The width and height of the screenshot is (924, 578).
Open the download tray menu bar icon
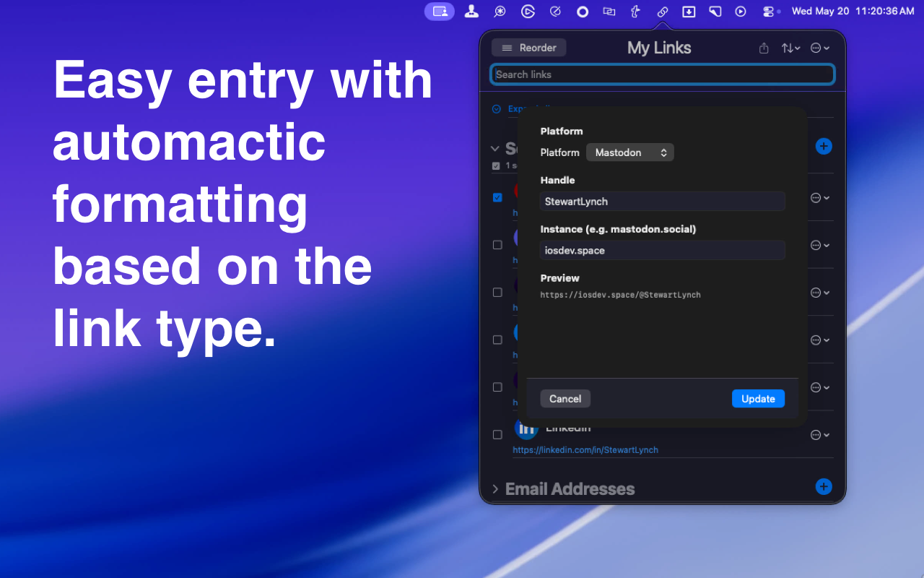(x=689, y=12)
